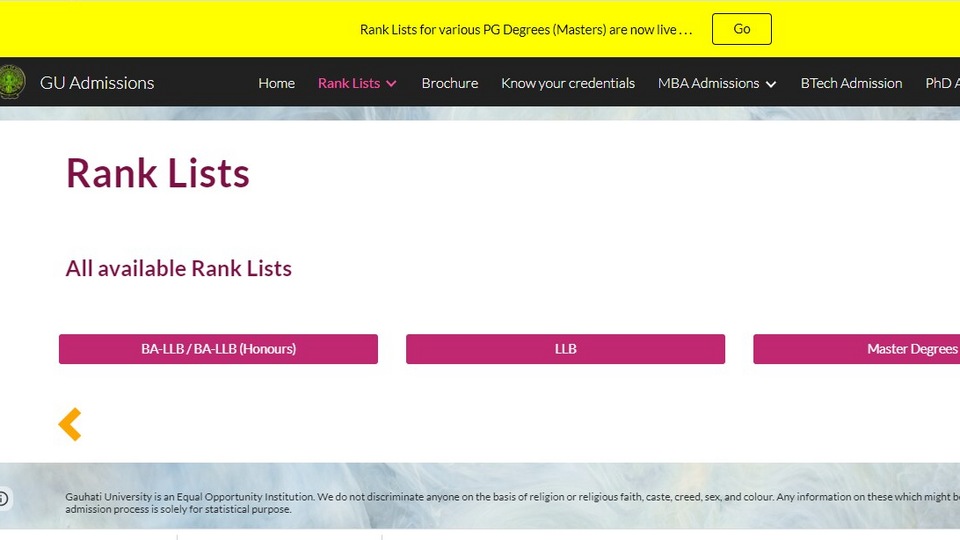Open the circular info icon at page edge
960x540 pixels.
4,498
